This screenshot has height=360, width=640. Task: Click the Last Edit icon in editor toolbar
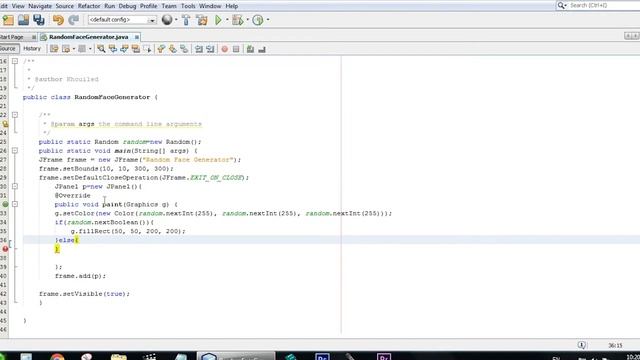pyautogui.click(x=54, y=49)
